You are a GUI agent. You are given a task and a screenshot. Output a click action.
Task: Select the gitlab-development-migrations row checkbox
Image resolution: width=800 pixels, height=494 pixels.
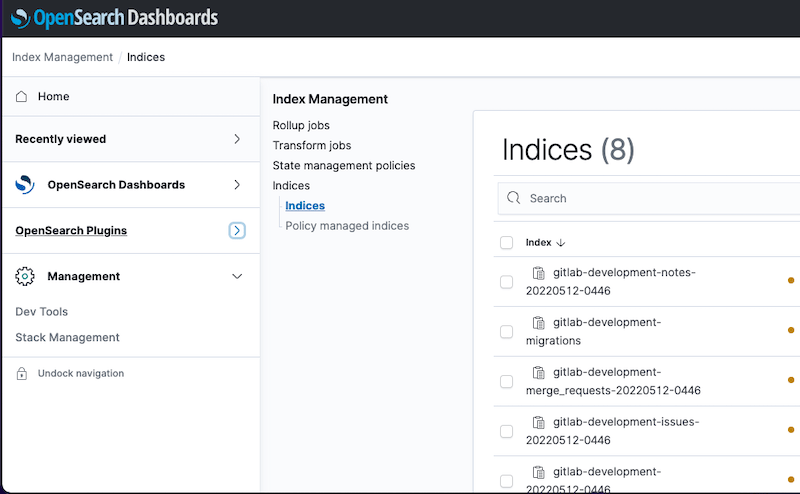pyautogui.click(x=506, y=332)
